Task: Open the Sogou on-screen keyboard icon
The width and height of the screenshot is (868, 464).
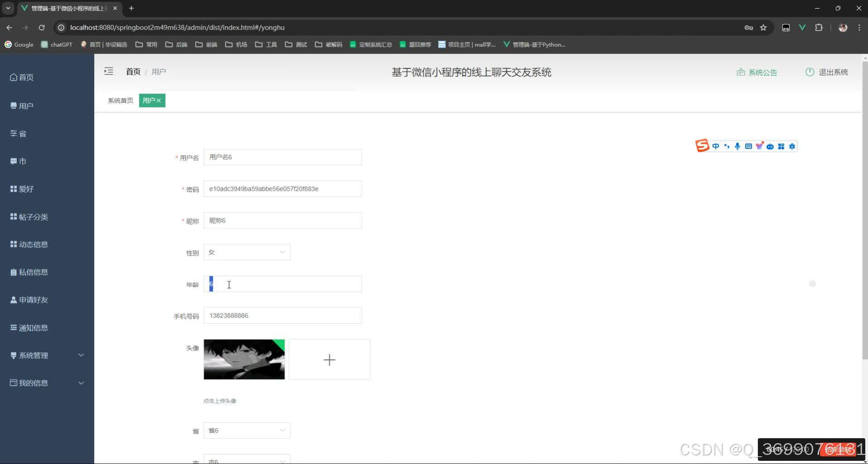Action: coord(747,146)
